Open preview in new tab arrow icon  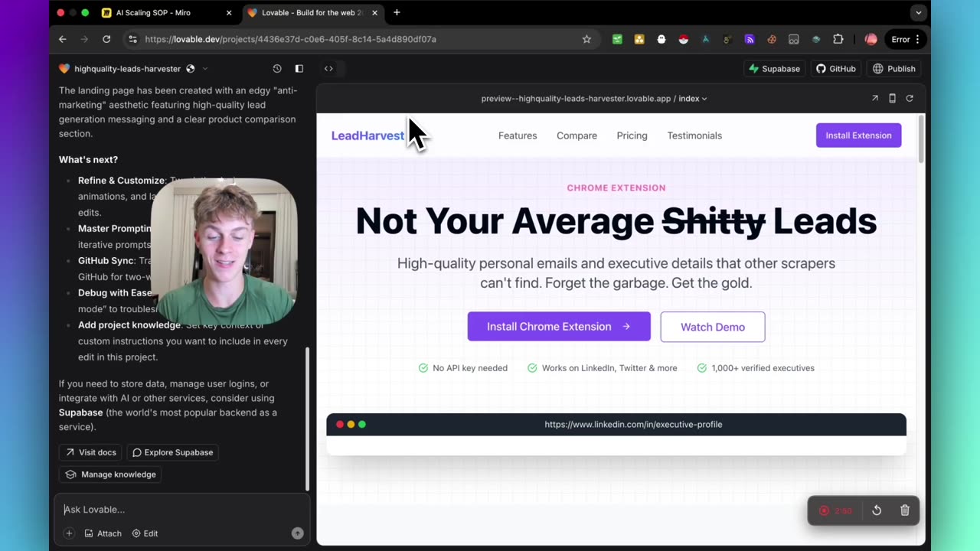(x=875, y=98)
